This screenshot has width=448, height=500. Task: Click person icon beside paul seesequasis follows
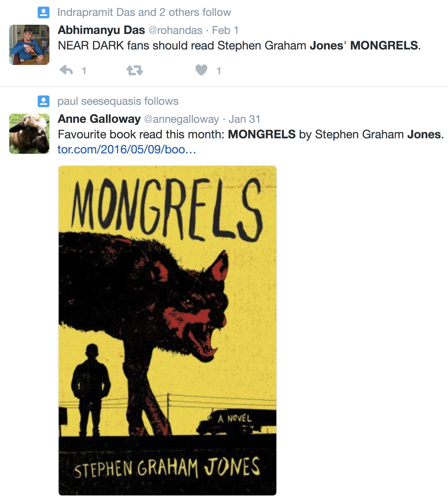[44, 101]
